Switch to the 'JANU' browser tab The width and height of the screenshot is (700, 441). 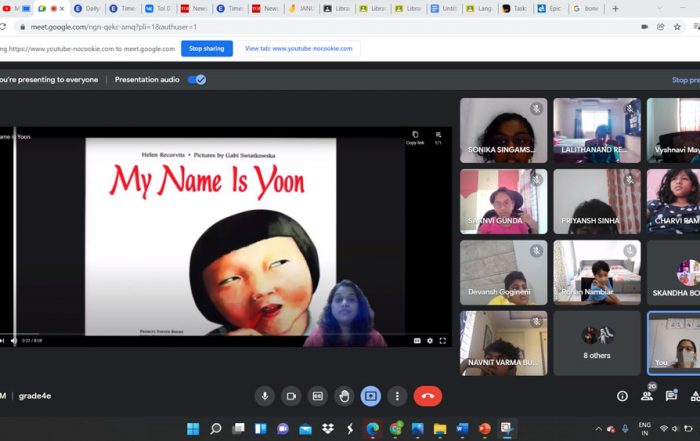pos(301,8)
